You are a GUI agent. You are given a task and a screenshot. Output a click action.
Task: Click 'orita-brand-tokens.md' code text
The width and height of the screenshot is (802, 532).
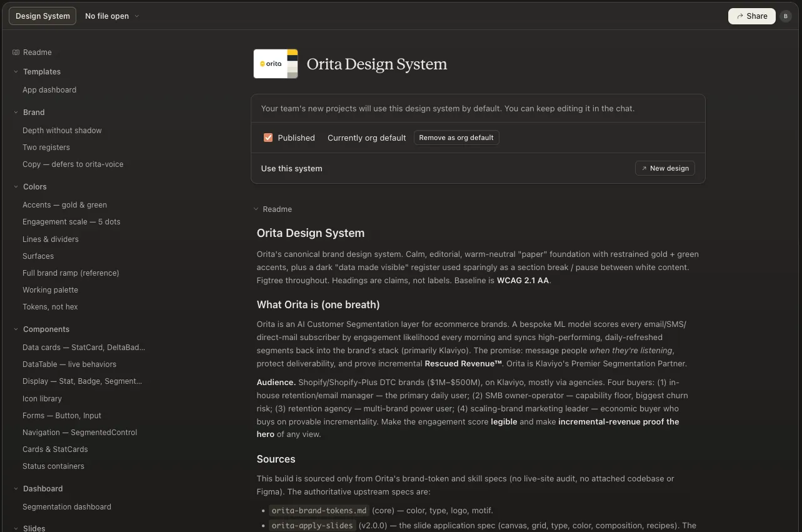coord(319,511)
